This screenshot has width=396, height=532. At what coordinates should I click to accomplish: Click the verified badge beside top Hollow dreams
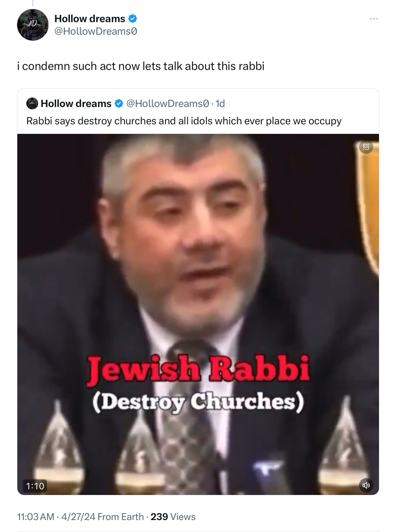tap(133, 19)
